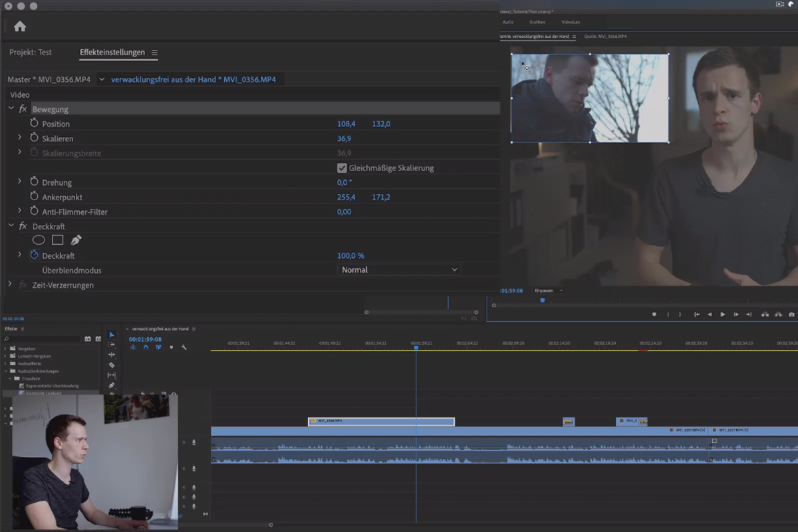This screenshot has width=798, height=532.
Task: Create an ellipse mask for Deckkraft
Action: pyautogui.click(x=39, y=240)
